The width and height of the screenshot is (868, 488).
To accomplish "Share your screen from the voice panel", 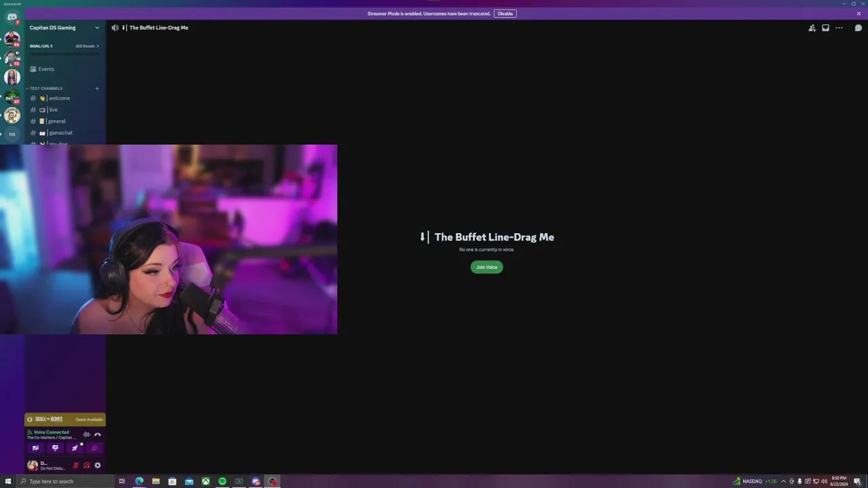I will [56, 448].
